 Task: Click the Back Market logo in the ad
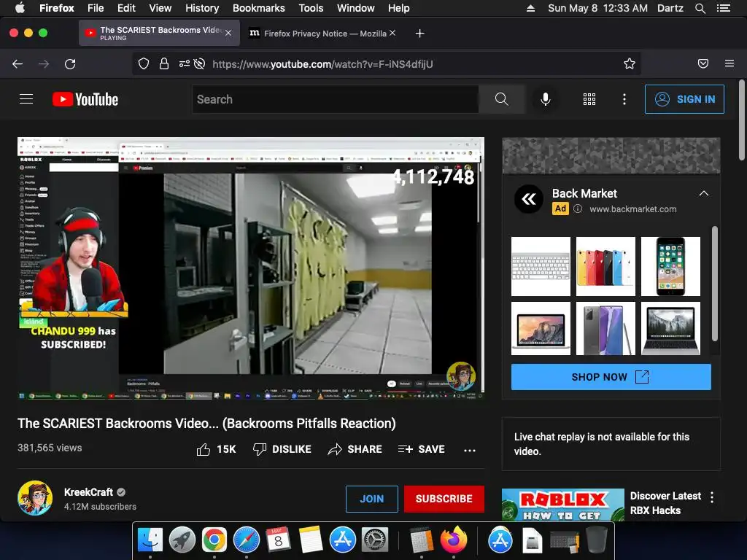pos(529,199)
